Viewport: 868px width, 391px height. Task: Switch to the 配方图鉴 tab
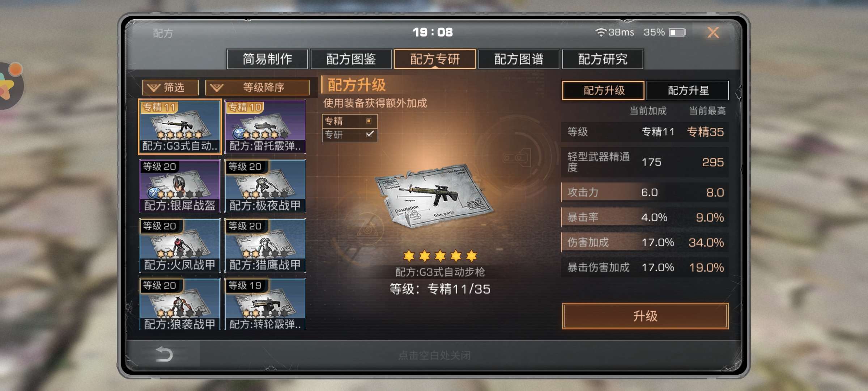pos(351,59)
